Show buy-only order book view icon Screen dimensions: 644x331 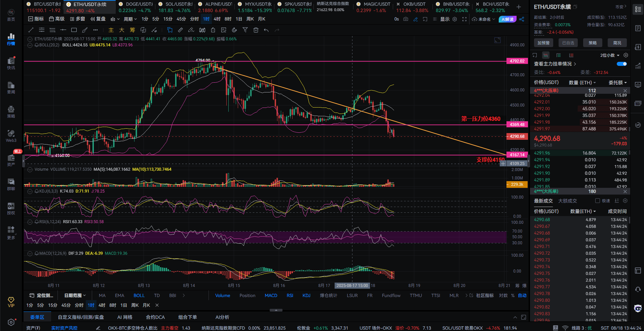559,55
